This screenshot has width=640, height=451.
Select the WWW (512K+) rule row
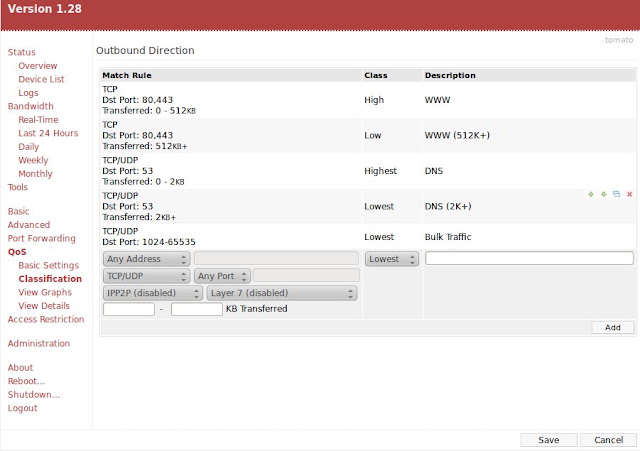pyautogui.click(x=368, y=136)
